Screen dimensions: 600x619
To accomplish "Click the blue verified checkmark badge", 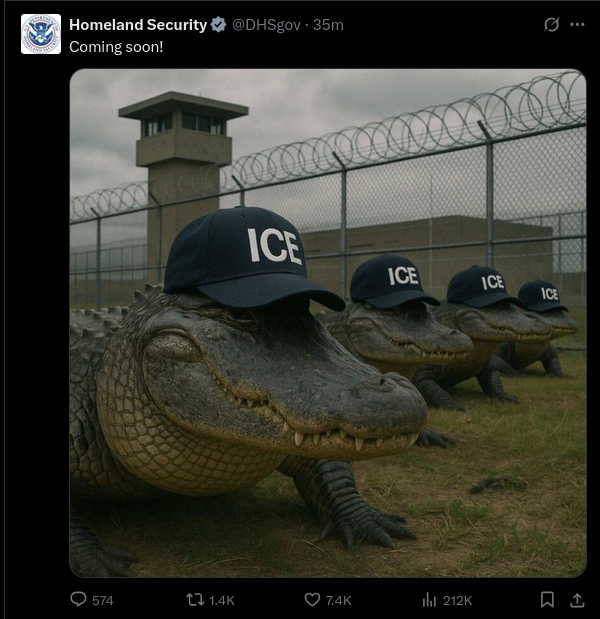I will point(218,25).
